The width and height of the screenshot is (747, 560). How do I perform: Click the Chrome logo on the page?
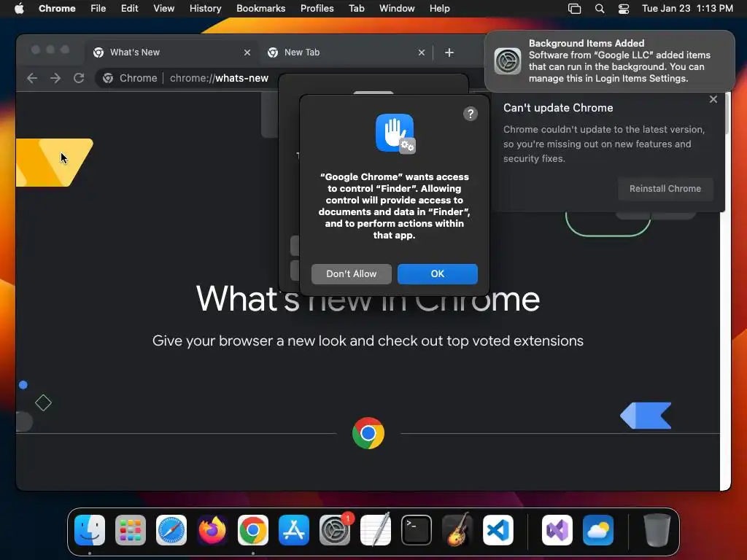coord(368,433)
